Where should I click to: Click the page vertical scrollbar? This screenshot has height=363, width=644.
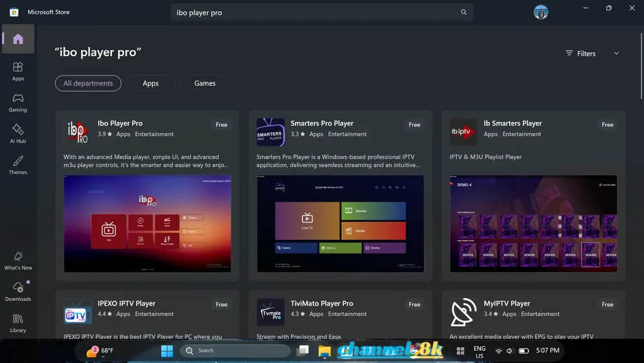641,66
